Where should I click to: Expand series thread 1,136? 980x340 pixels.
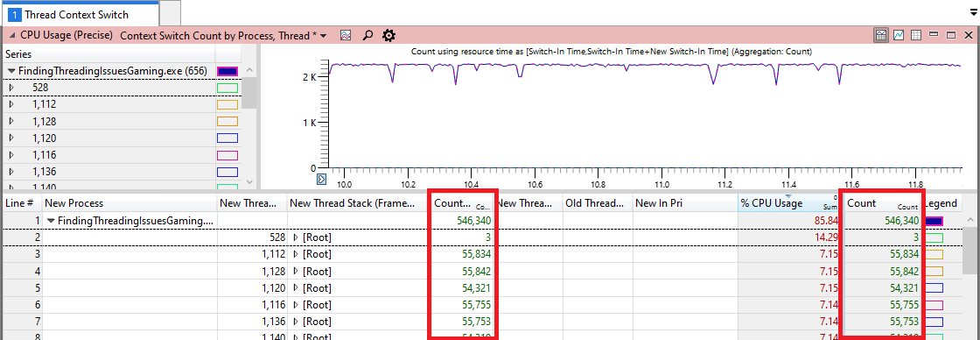[11, 172]
